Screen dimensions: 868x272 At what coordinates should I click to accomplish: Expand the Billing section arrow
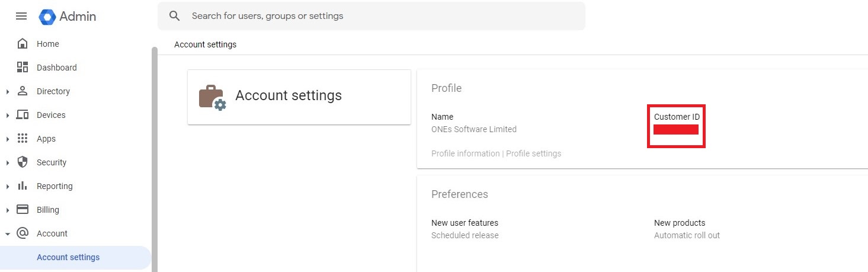tap(8, 210)
